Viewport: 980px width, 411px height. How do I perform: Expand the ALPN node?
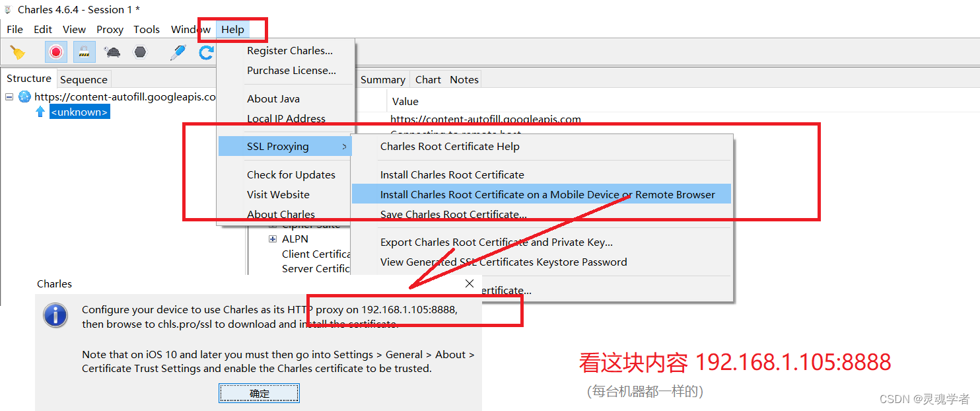273,239
